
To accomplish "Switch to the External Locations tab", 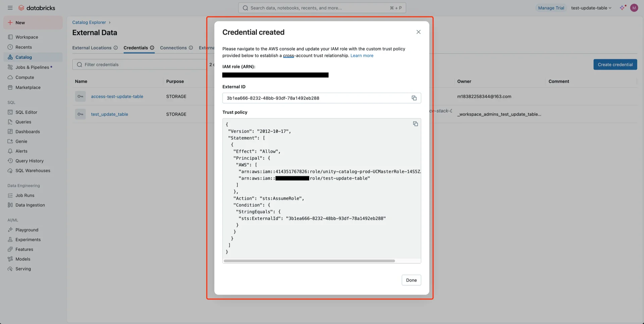I will pos(92,48).
